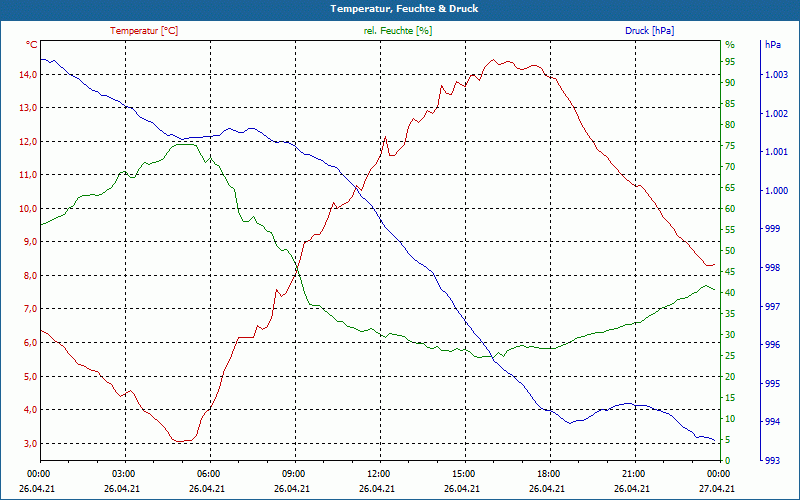
Task: Click the chart title Temperatur, Feuchte & Druck
Action: [x=404, y=9]
